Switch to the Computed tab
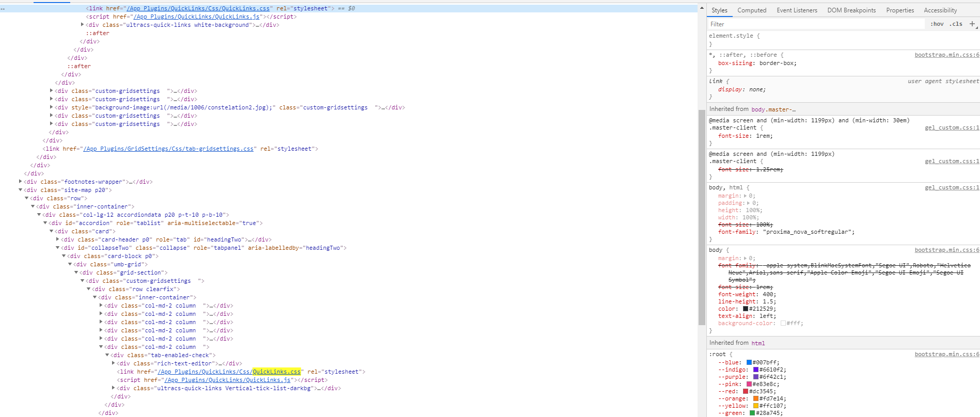 pyautogui.click(x=752, y=10)
